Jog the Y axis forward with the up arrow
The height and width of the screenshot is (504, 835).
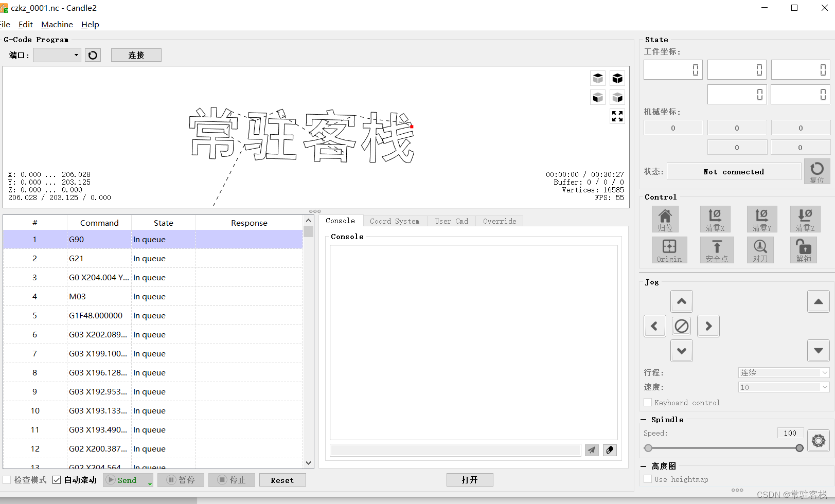click(682, 301)
